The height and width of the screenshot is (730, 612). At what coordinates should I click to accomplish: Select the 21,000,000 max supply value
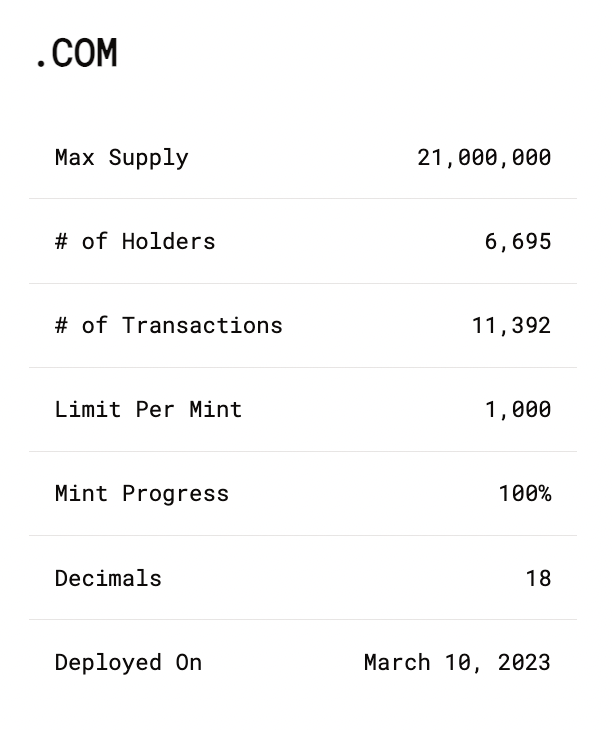point(484,157)
